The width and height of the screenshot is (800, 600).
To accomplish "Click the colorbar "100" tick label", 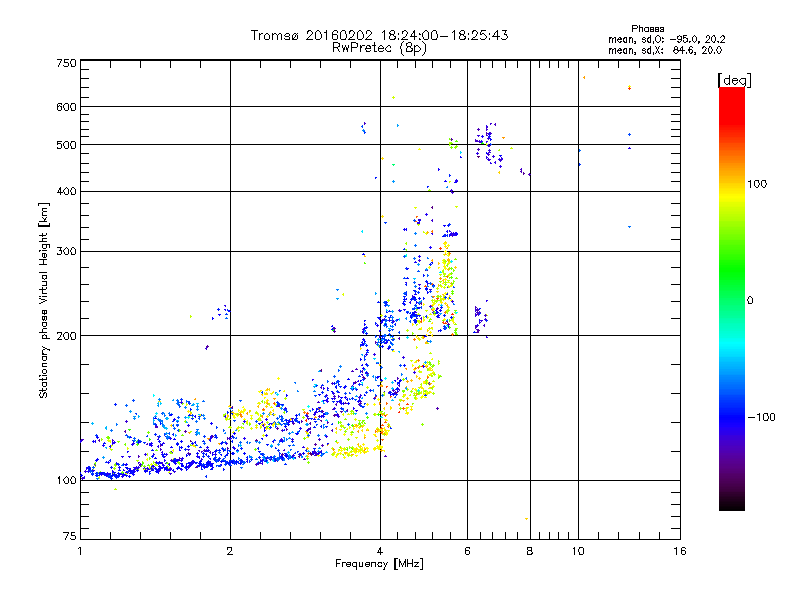I will 757,184.
